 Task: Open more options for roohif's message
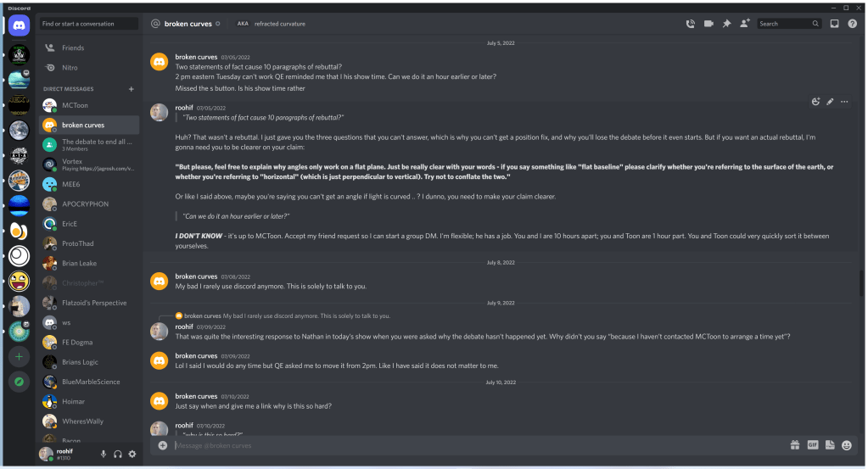[844, 102]
